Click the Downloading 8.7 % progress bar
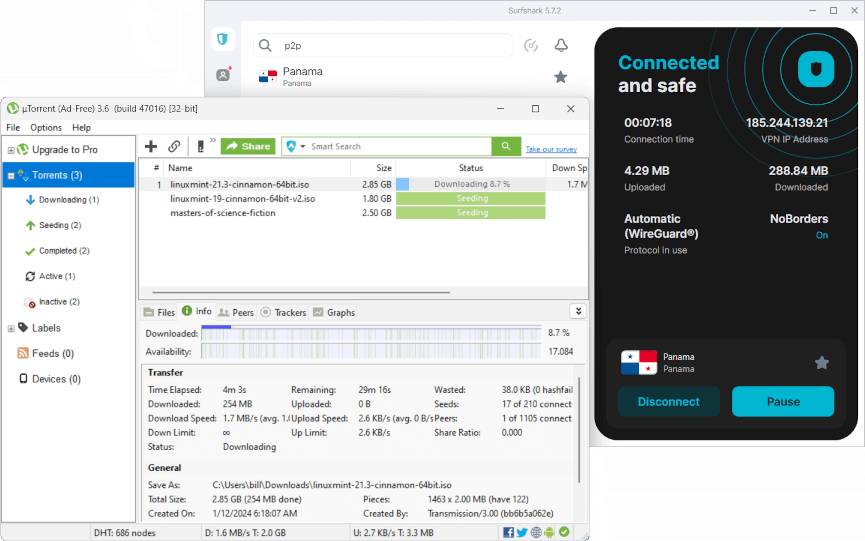865x541 pixels. pos(471,184)
